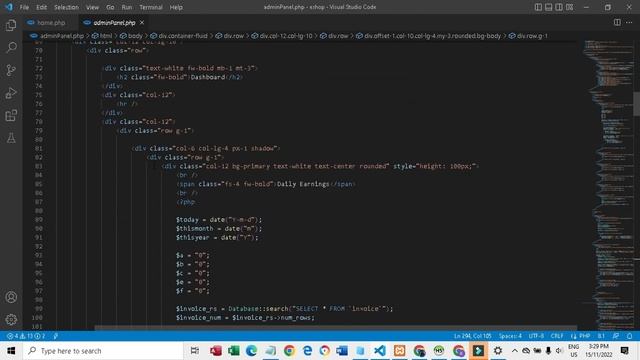Open Run and Debug view
The image size is (640, 360).
coord(11,93)
